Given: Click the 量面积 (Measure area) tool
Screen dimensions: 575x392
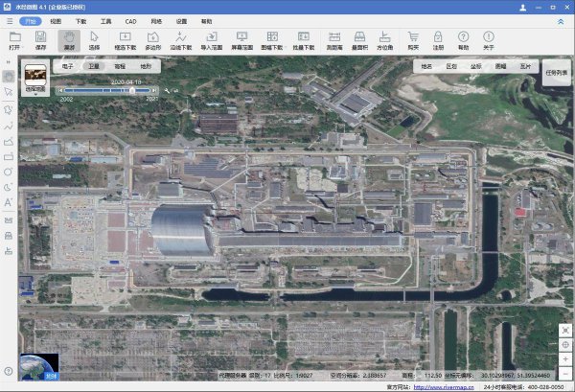Looking at the screenshot, I should [360, 39].
